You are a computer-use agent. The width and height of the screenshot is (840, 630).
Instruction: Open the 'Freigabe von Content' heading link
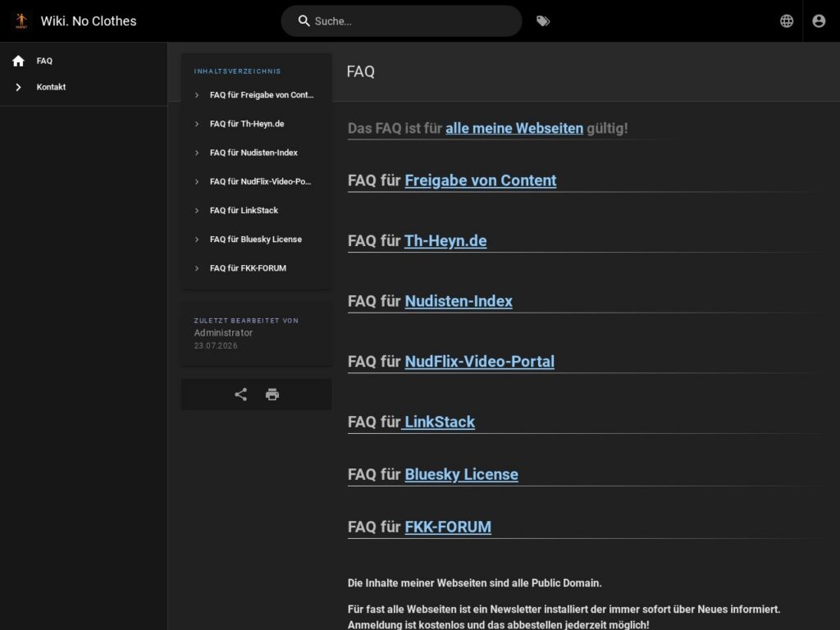pos(481,180)
